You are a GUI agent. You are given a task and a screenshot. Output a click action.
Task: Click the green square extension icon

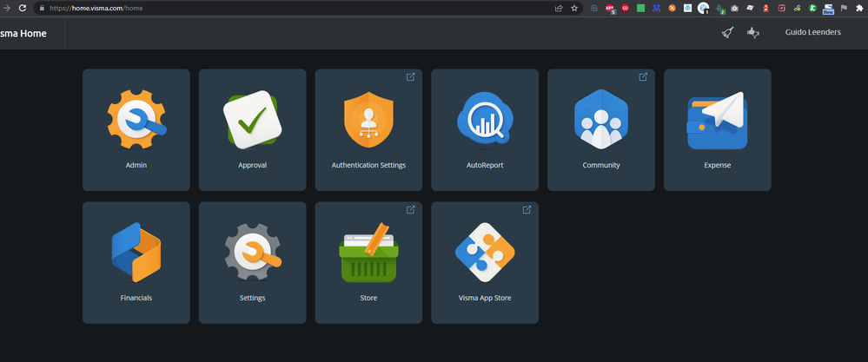pyautogui.click(x=641, y=9)
